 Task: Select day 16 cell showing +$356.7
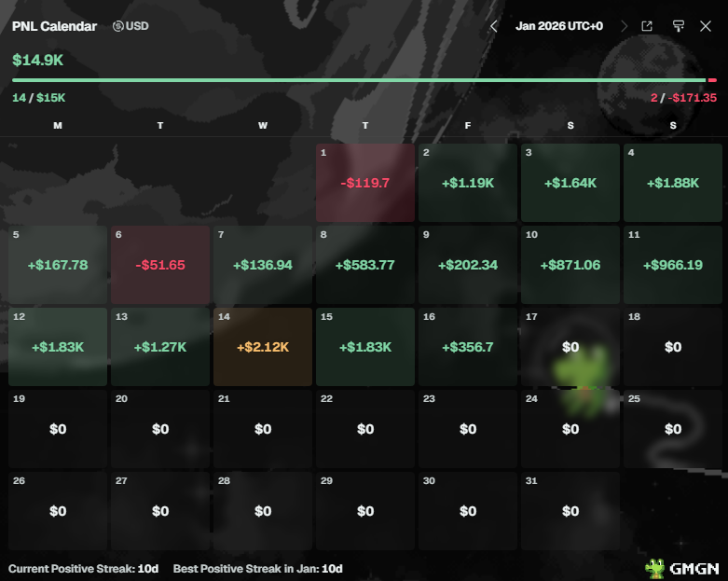coord(468,347)
